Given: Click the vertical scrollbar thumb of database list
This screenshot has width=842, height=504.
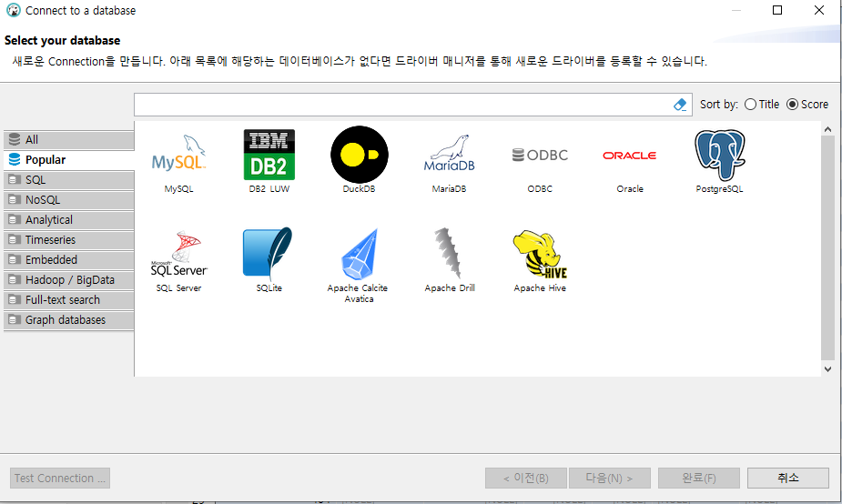Looking at the screenshot, I should click(x=827, y=248).
